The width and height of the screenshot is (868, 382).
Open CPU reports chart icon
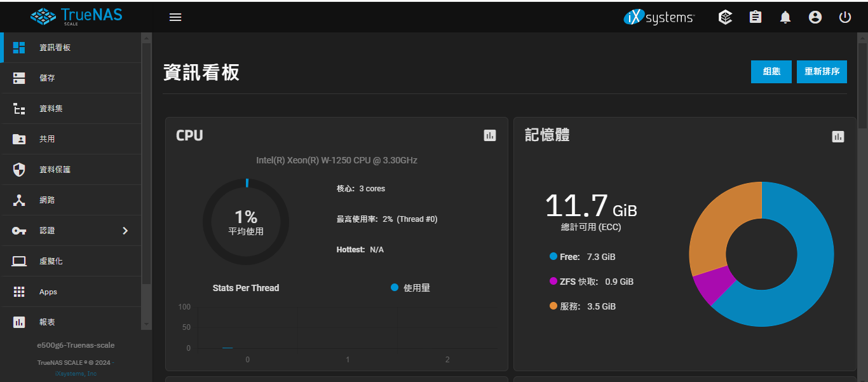(x=489, y=135)
